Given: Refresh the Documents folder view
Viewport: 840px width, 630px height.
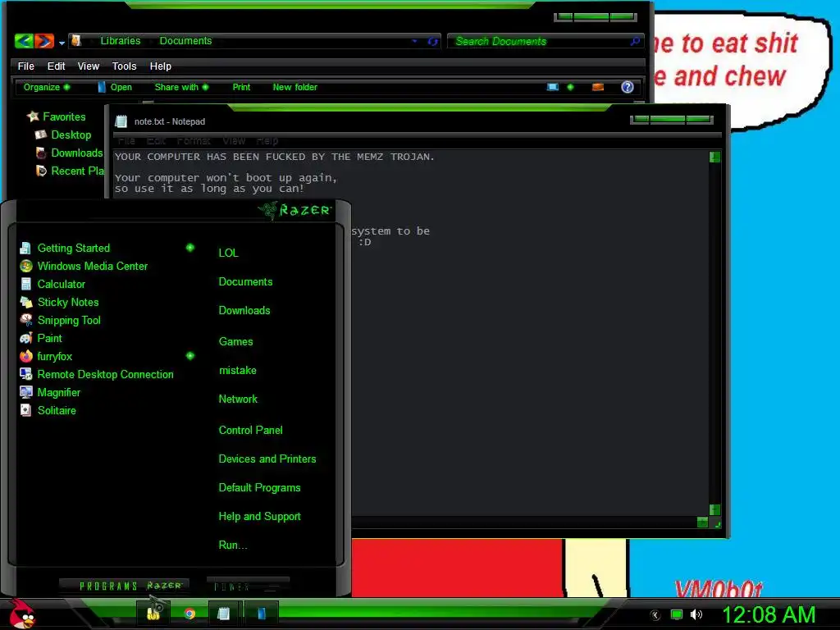Looking at the screenshot, I should (432, 41).
